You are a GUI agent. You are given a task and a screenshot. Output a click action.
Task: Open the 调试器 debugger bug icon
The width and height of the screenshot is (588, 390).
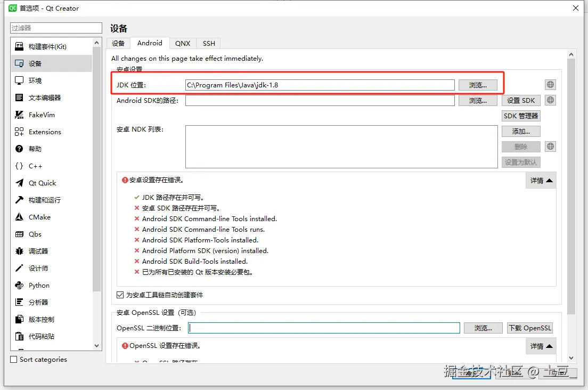(19, 251)
